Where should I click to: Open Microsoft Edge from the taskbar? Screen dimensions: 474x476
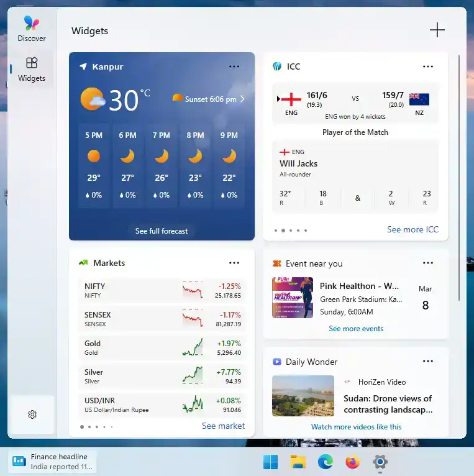click(x=326, y=462)
